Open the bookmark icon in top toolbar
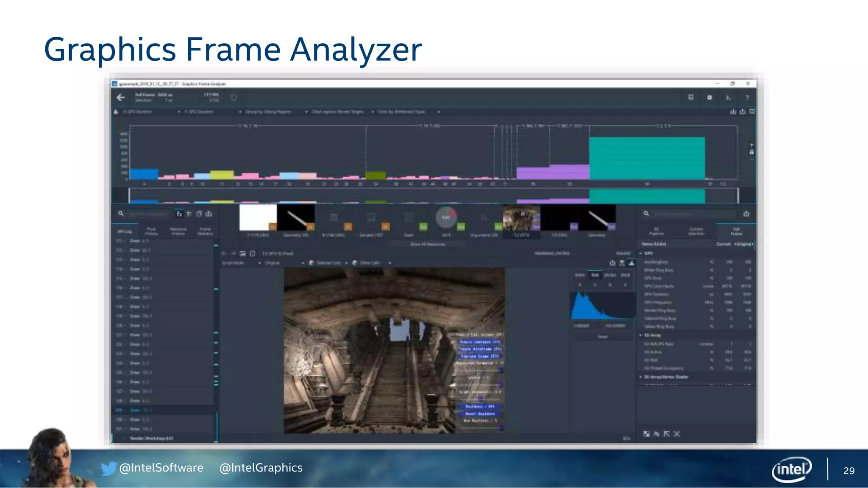868x488 pixels. (691, 98)
